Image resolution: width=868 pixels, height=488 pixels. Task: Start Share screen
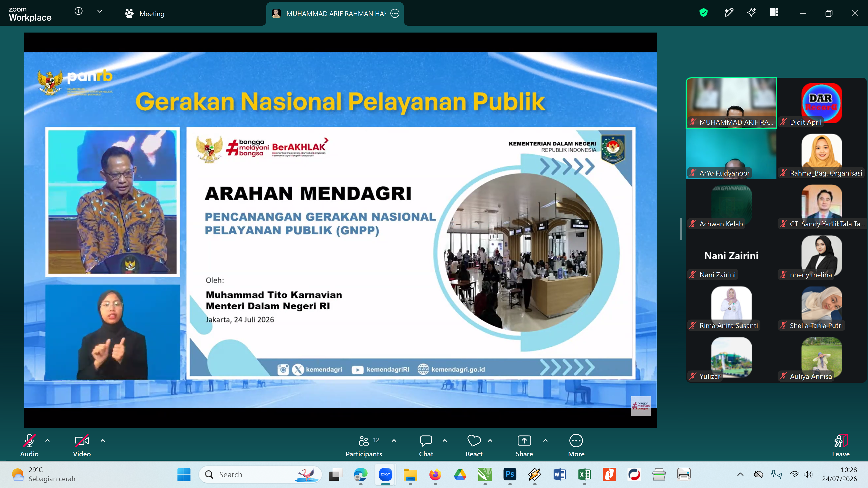524,445
